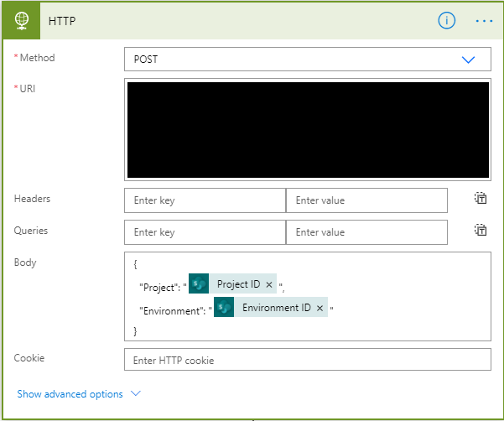Screen dimensions: 504x421
Task: Click the Headers 'Enter value' field
Action: coord(366,200)
